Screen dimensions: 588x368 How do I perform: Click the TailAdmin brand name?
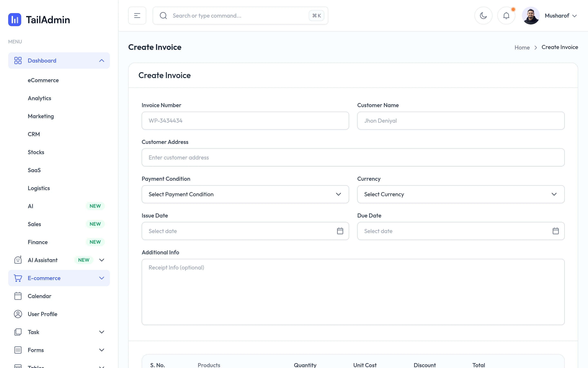click(x=48, y=20)
